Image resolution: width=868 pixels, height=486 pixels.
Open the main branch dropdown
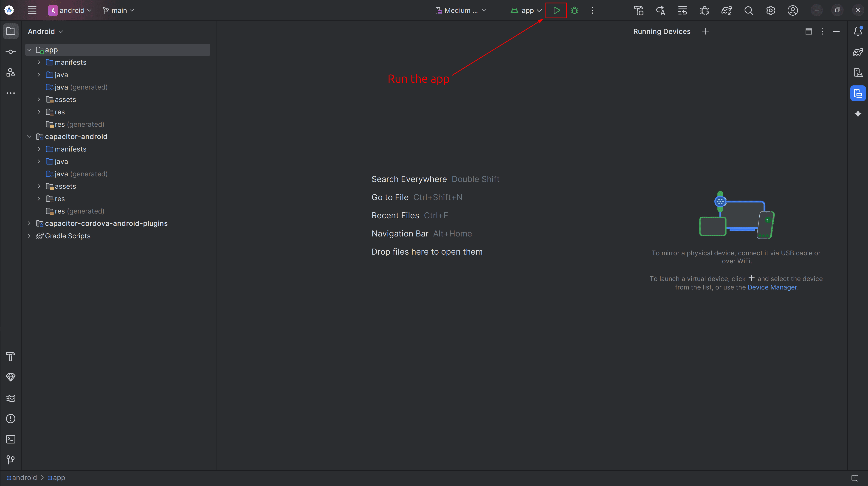[118, 10]
